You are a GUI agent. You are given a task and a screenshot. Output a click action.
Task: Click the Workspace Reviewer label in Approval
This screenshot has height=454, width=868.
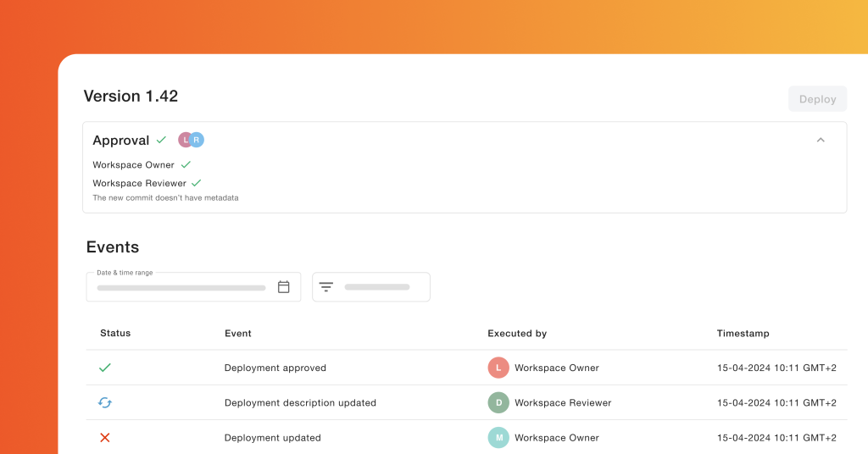click(x=140, y=183)
